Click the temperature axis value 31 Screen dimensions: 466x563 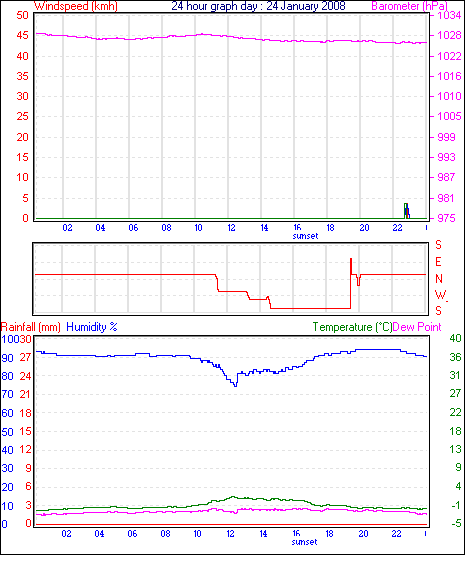[x=455, y=376]
